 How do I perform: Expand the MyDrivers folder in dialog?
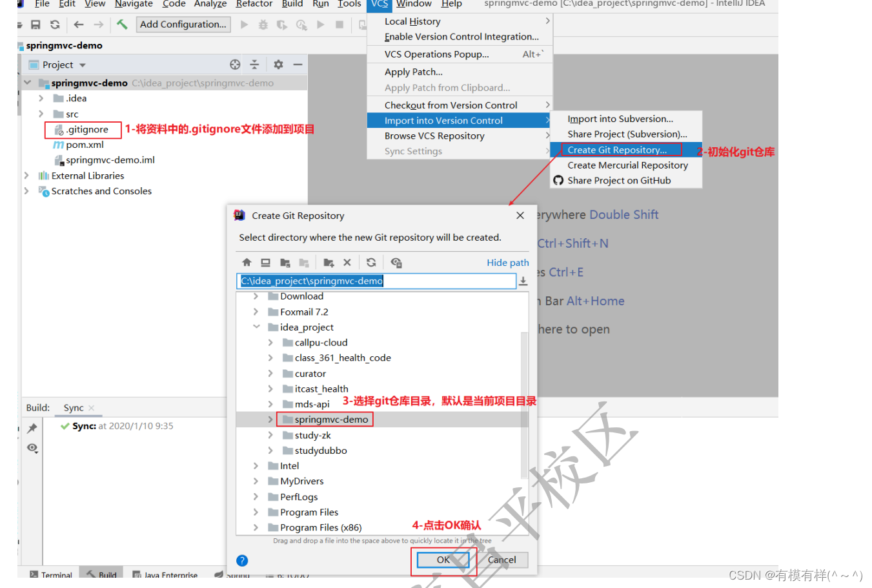coord(256,481)
